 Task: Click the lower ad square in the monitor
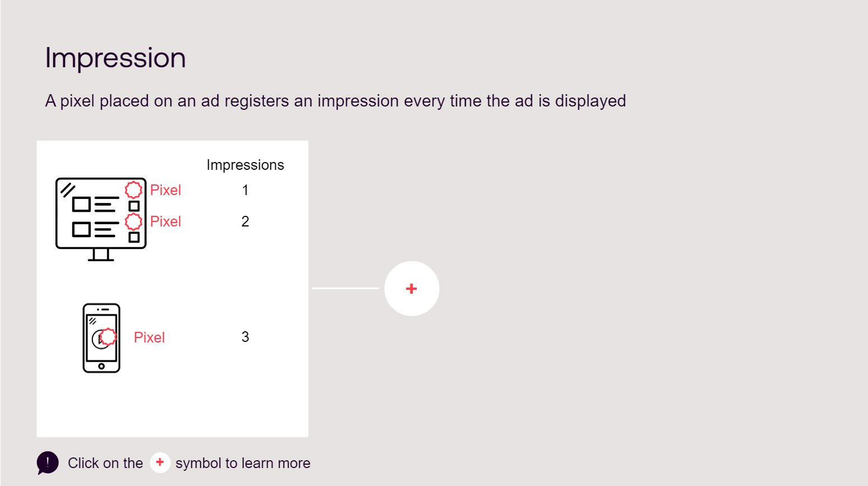click(81, 229)
